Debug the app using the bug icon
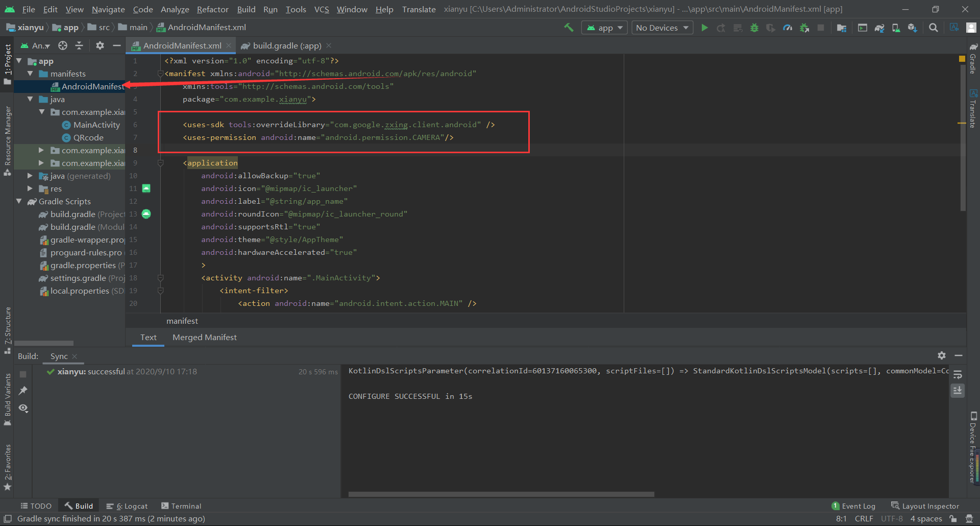 [754, 28]
